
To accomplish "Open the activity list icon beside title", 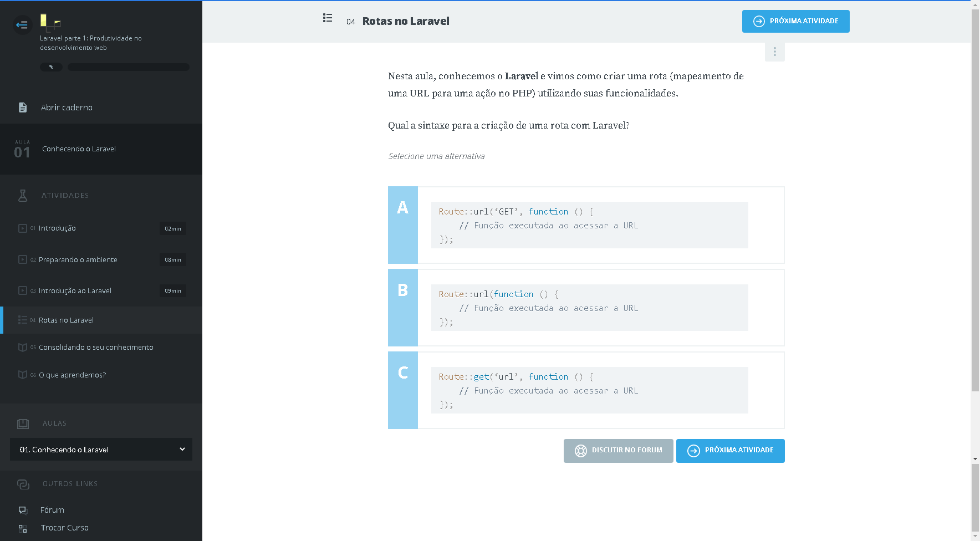I will point(328,18).
